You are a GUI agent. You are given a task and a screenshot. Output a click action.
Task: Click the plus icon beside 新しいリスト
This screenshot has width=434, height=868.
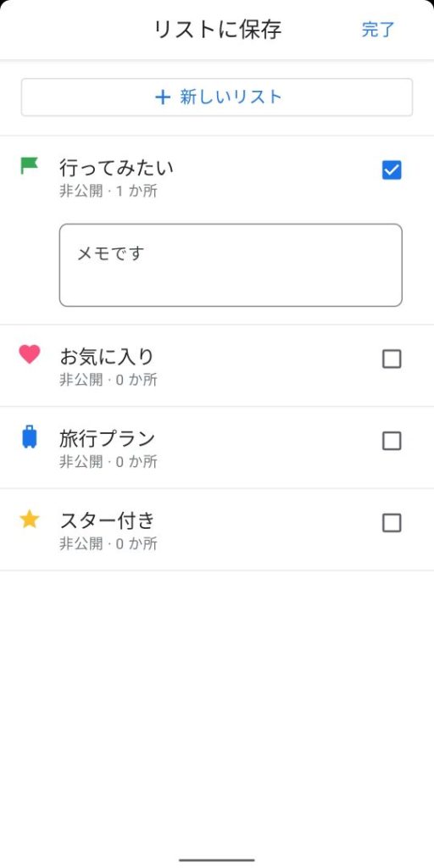[162, 98]
